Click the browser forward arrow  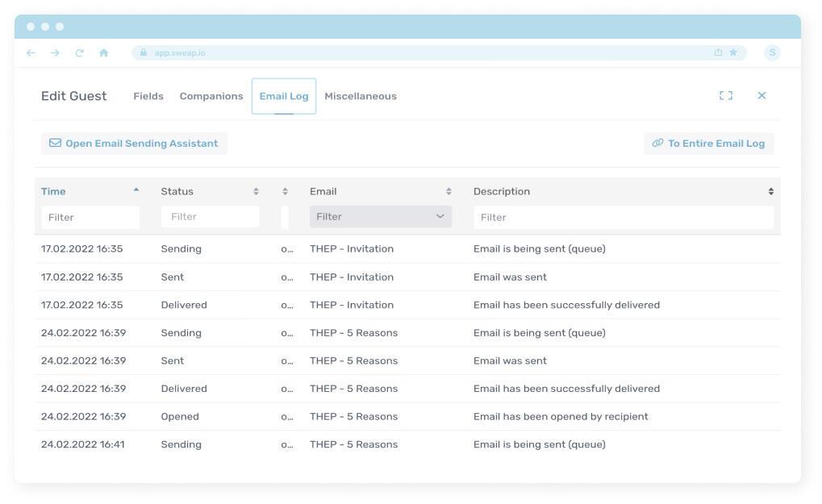[x=55, y=53]
